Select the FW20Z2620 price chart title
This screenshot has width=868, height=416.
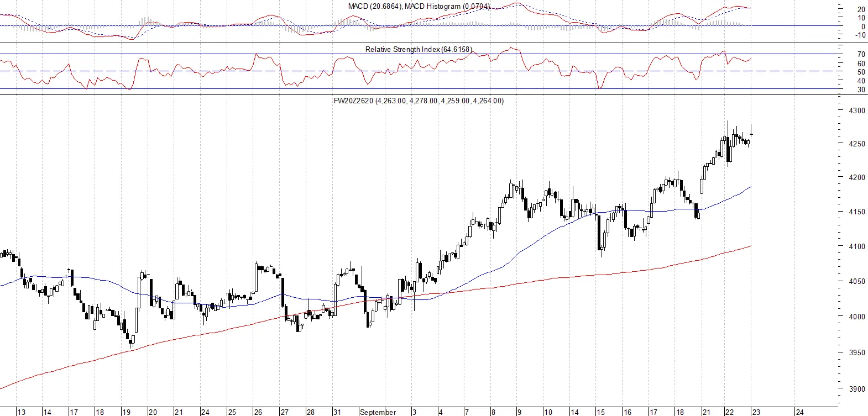coord(419,101)
